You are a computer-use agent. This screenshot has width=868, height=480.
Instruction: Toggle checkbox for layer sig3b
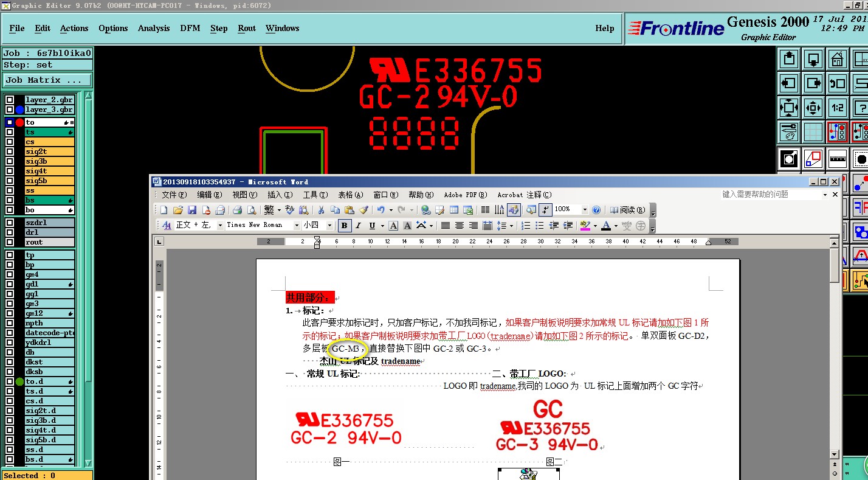tap(10, 161)
